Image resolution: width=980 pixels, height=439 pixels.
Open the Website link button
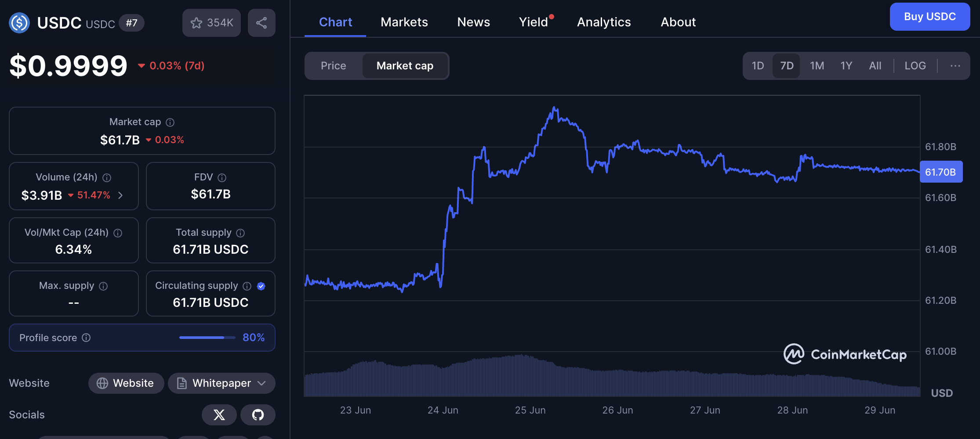[126, 383]
